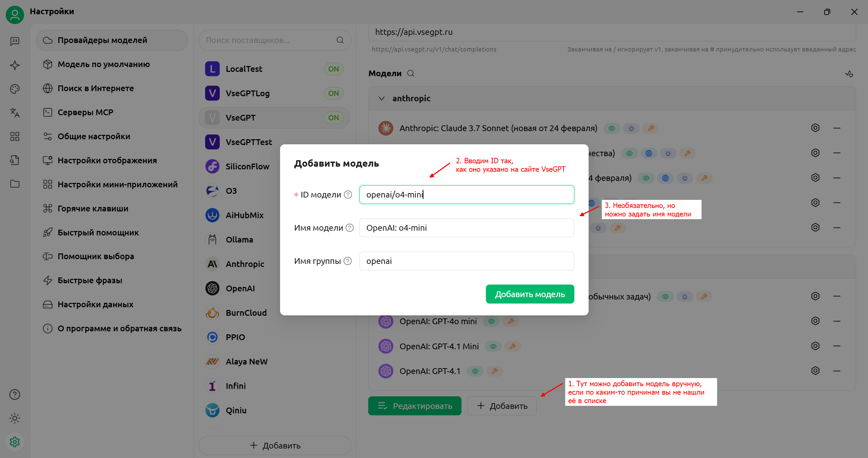Click the green settings gear sidebar icon
This screenshot has width=868, height=458.
click(x=15, y=442)
